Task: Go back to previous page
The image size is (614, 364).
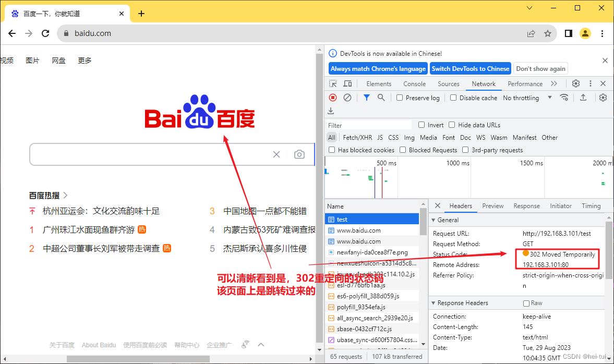Action: click(x=12, y=34)
